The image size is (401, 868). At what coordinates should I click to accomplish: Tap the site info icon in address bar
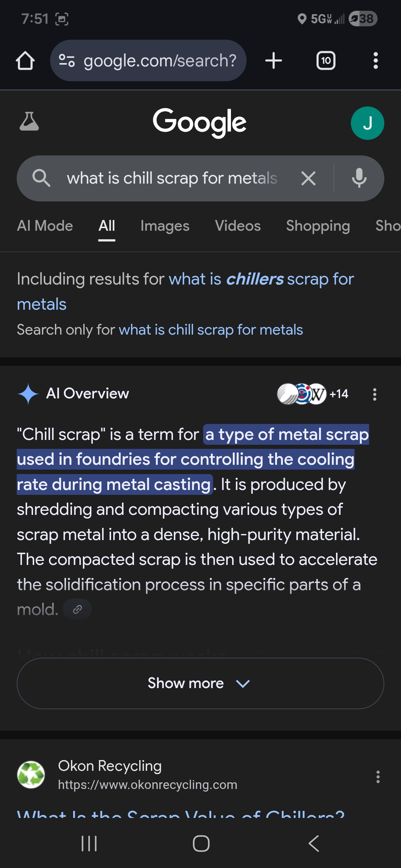[x=67, y=60]
